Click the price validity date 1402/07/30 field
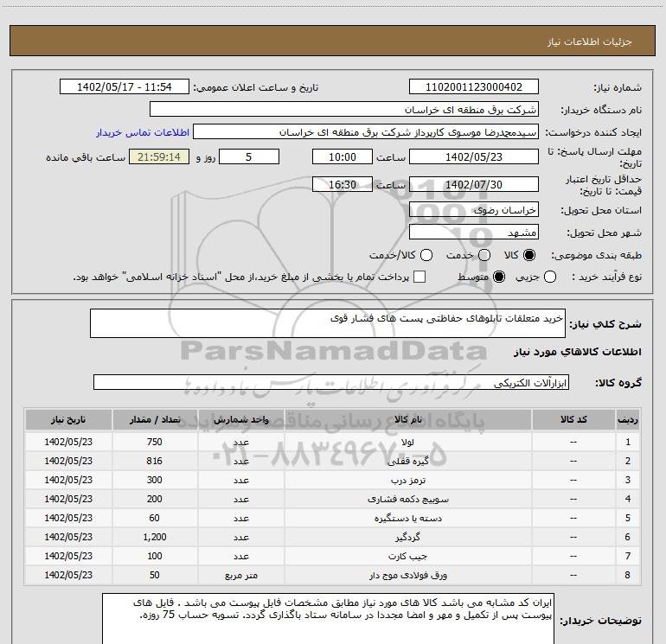The height and width of the screenshot is (644, 666). click(x=474, y=184)
